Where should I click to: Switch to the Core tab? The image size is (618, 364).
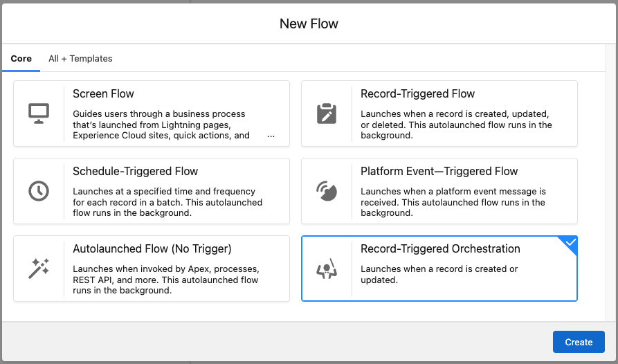21,59
